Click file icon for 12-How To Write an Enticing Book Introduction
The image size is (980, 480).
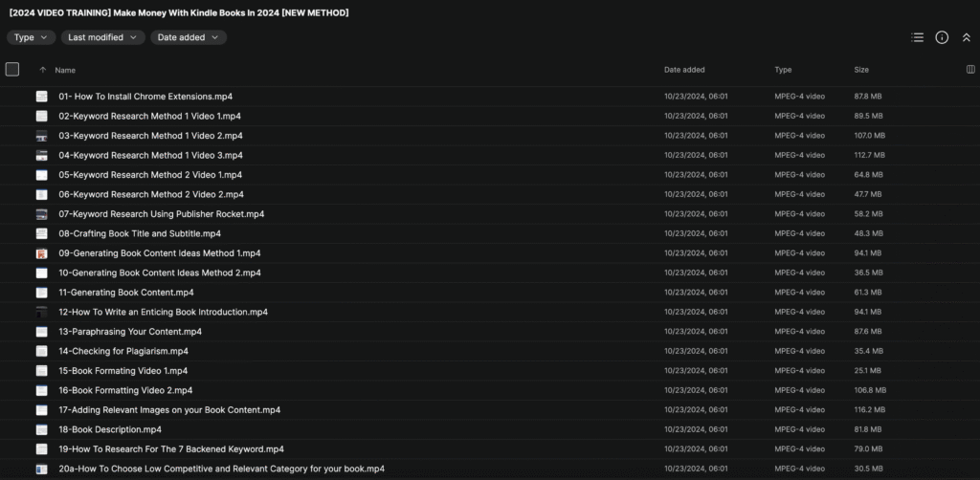(42, 312)
